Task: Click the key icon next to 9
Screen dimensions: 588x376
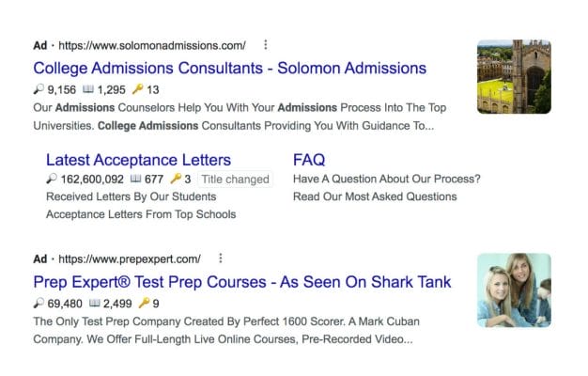Action: coord(144,303)
